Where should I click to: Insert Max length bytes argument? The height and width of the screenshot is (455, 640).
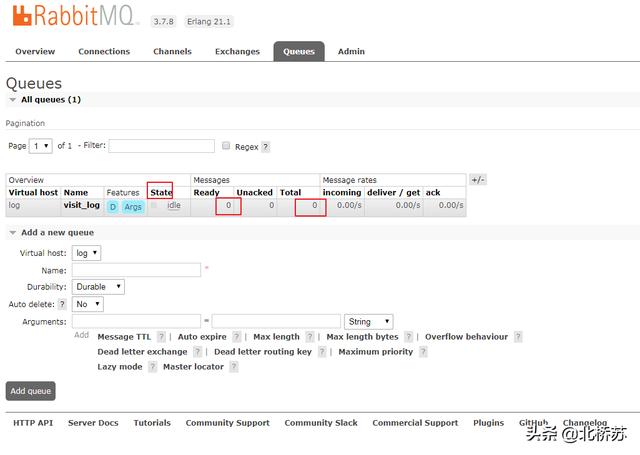click(x=362, y=337)
